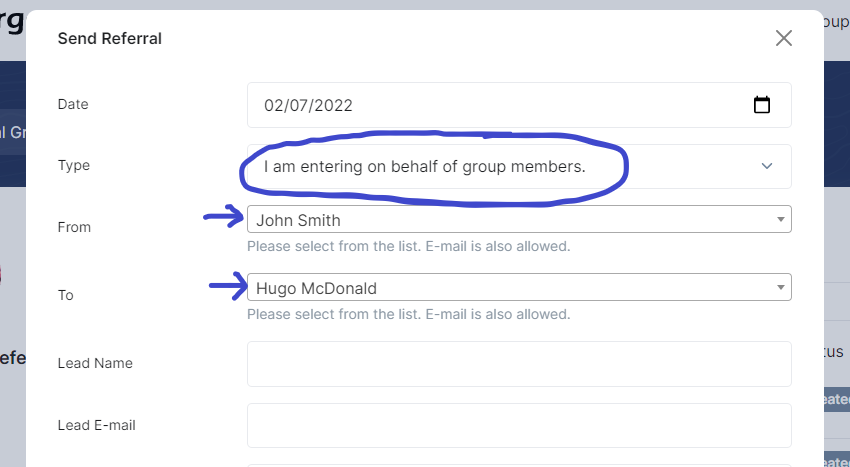This screenshot has height=467, width=850.
Task: Close the Send Referral dialog
Action: [x=783, y=38]
